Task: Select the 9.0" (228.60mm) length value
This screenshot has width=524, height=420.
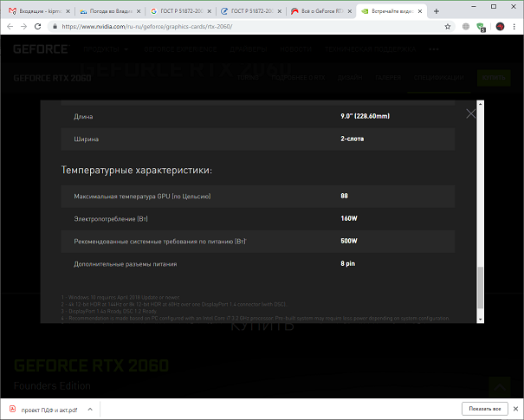Action: [365, 116]
